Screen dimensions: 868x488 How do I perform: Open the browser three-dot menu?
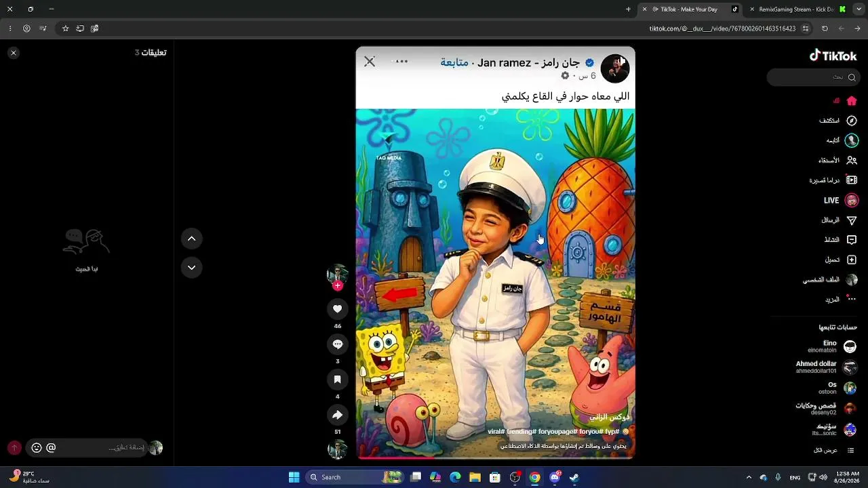(9, 28)
